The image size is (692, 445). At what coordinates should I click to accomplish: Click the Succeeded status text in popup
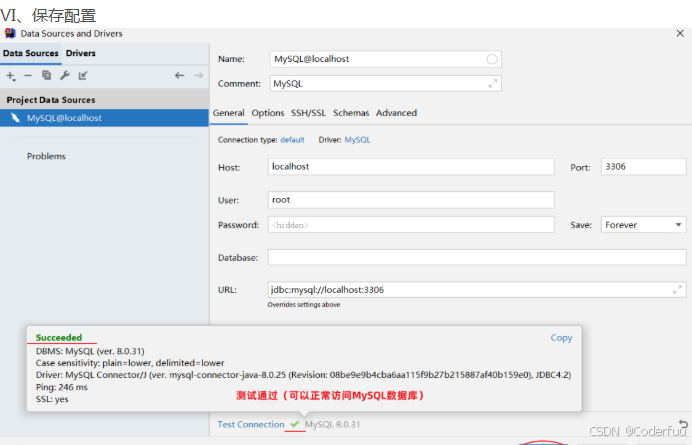click(59, 338)
